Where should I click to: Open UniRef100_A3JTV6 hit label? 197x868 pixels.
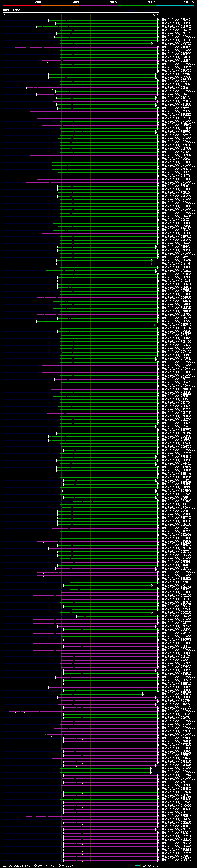coord(176,714)
